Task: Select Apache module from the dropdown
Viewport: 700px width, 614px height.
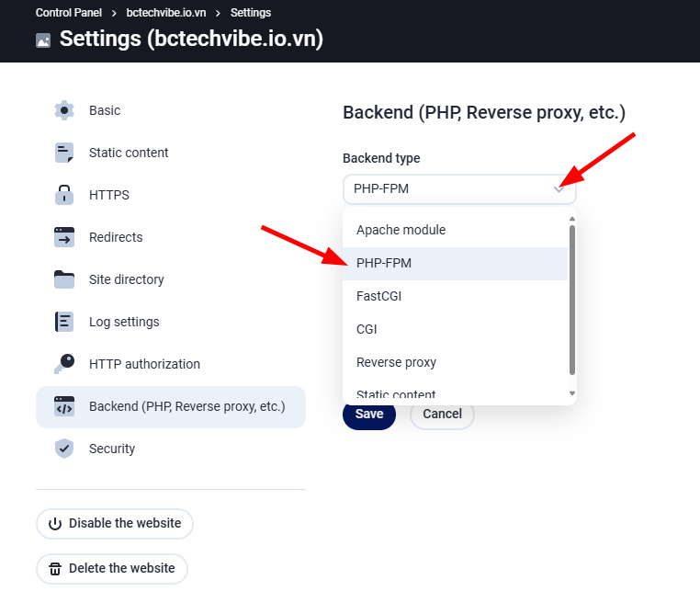Action: (401, 230)
